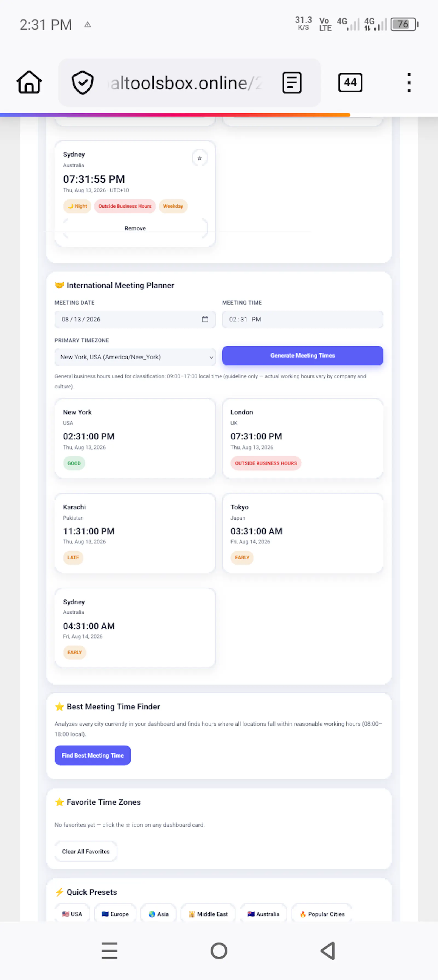Select the USA quick preset
This screenshot has height=980, width=438.
pyautogui.click(x=72, y=914)
